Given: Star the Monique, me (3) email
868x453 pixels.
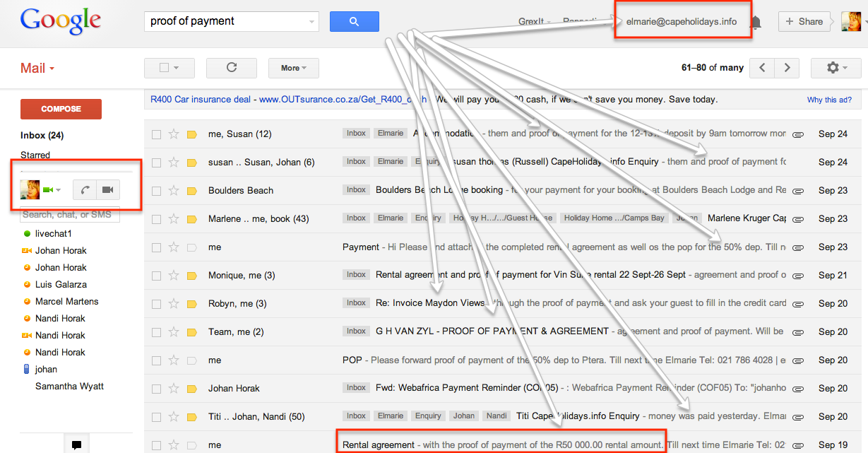Looking at the screenshot, I should click(x=174, y=275).
